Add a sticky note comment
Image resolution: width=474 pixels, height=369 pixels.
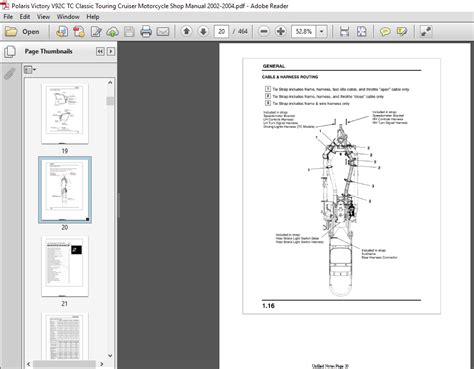pos(385,32)
